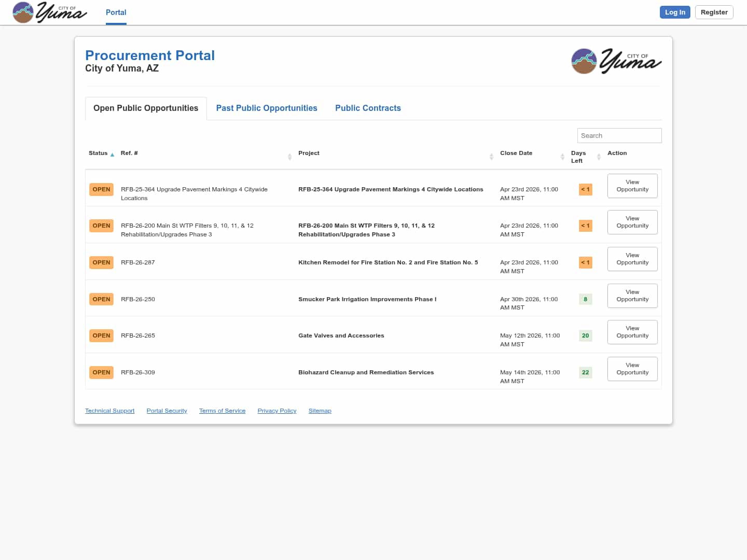Click sort arrows on Project column
Viewport: 747px width, 560px height.
[491, 157]
